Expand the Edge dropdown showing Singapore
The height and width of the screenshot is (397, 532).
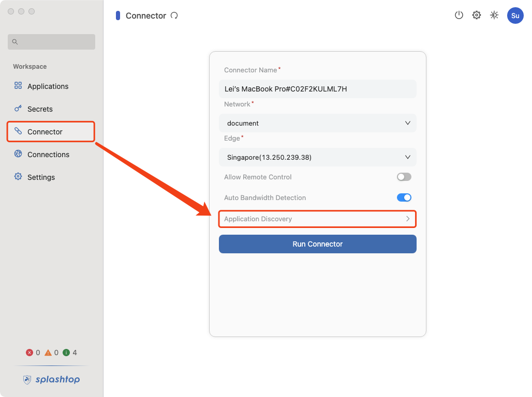click(x=317, y=157)
